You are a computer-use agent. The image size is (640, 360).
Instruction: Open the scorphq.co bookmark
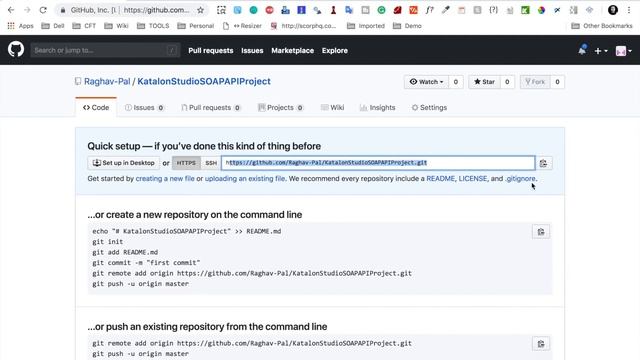pos(304,26)
